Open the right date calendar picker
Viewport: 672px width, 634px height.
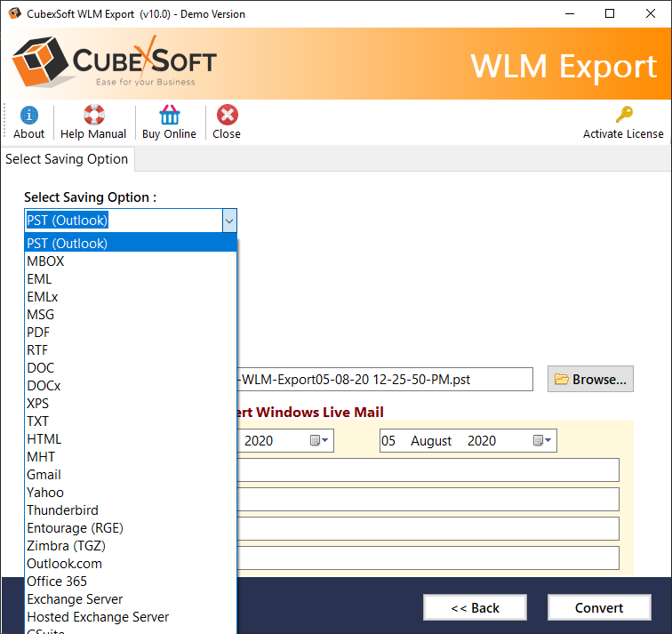pos(542,441)
